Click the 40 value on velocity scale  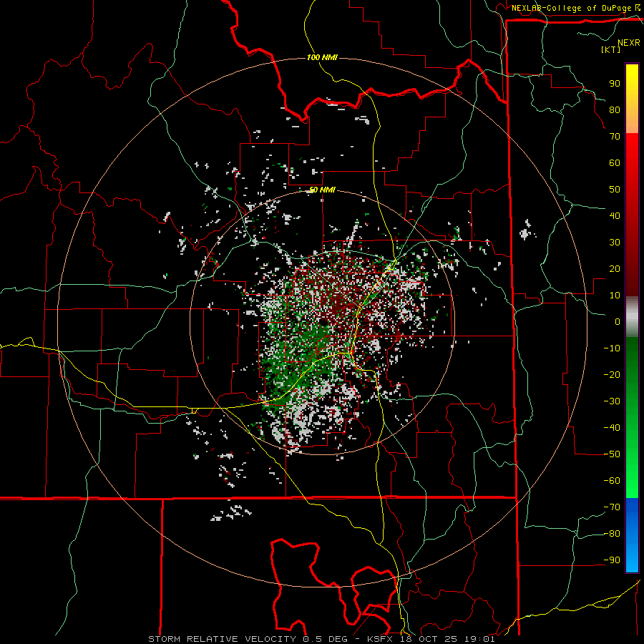(x=615, y=215)
